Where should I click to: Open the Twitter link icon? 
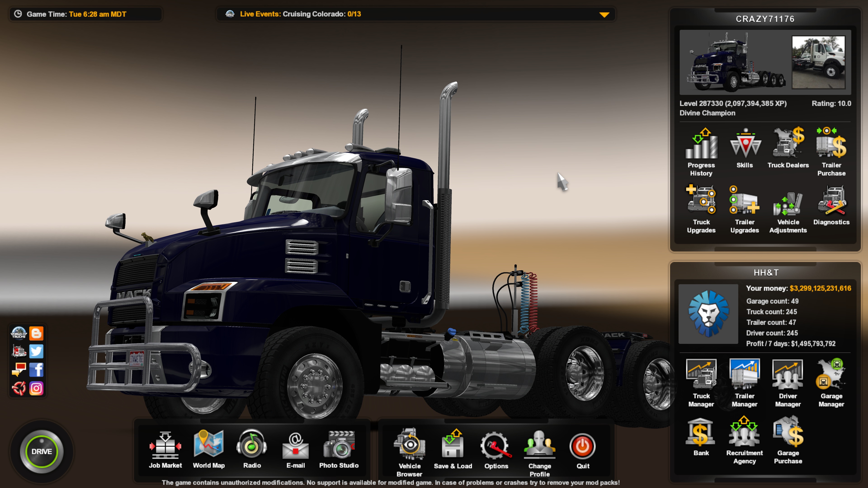pyautogui.click(x=36, y=351)
